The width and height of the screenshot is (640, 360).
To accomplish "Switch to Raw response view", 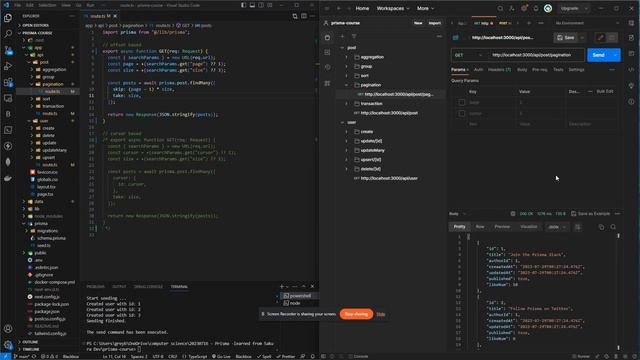I will [x=480, y=227].
